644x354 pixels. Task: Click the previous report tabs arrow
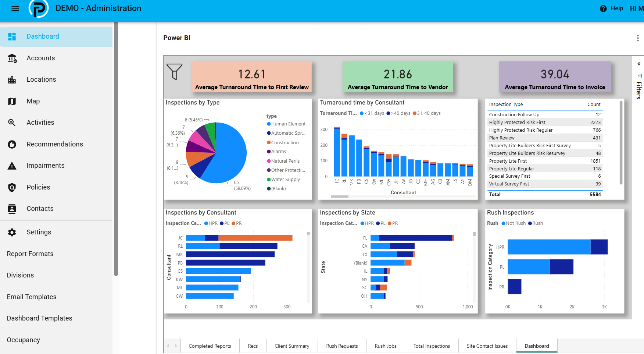tap(168, 346)
